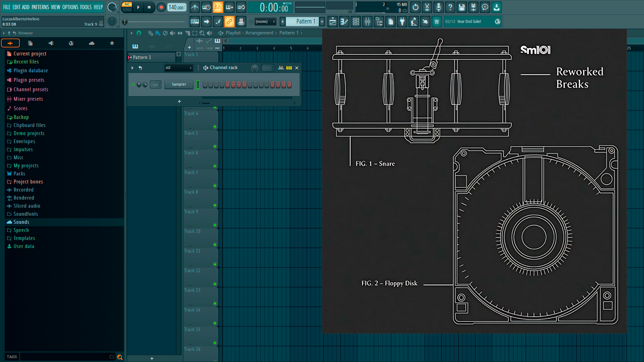Open the Playlist options menu arrow

click(x=132, y=33)
